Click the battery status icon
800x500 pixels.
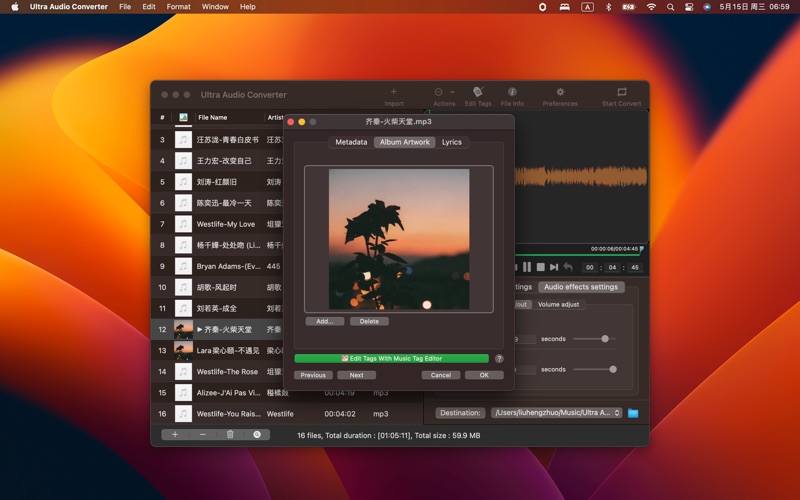point(629,7)
